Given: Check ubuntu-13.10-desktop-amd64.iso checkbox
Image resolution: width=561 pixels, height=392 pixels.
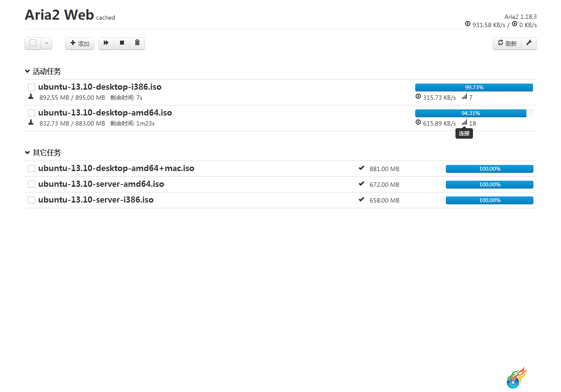Looking at the screenshot, I should [x=32, y=113].
